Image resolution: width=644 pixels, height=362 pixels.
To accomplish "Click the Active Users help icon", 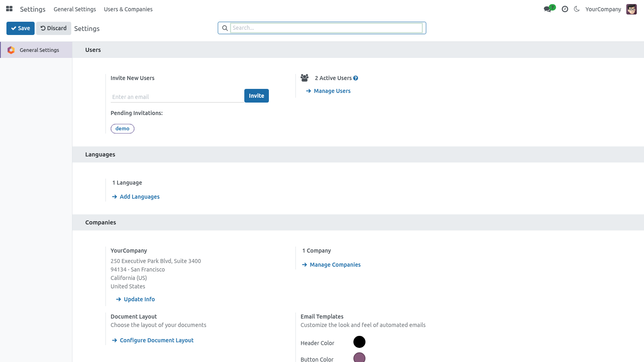I will click(x=356, y=78).
